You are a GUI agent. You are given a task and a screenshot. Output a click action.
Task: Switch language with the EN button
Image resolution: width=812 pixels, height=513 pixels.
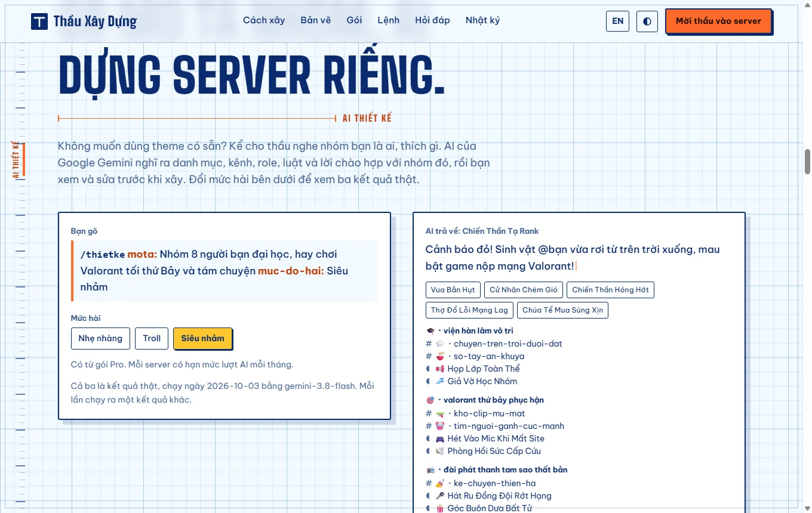click(618, 21)
